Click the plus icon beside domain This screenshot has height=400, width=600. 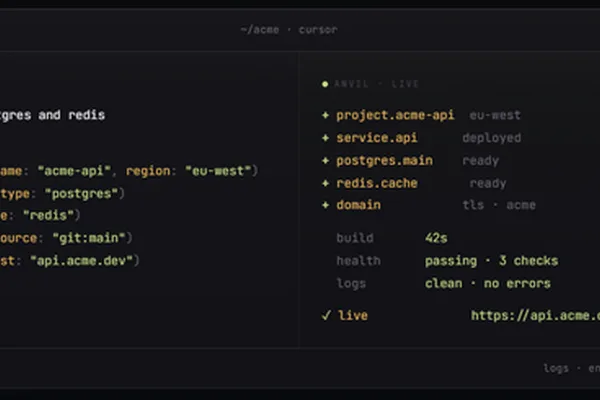(325, 205)
